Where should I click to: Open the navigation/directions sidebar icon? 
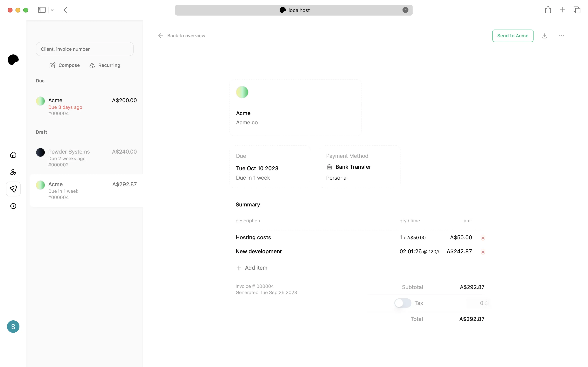(x=13, y=189)
